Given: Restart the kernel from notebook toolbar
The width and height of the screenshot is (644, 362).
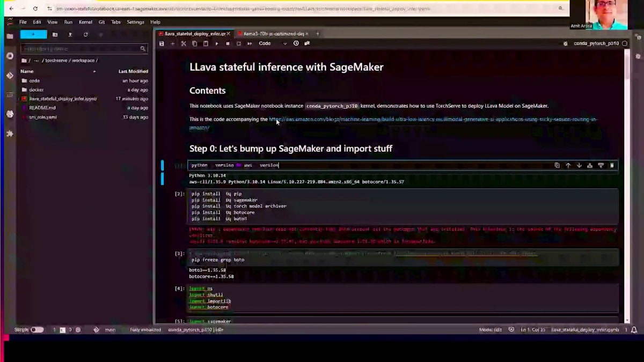Looking at the screenshot, I should tap(239, 43).
